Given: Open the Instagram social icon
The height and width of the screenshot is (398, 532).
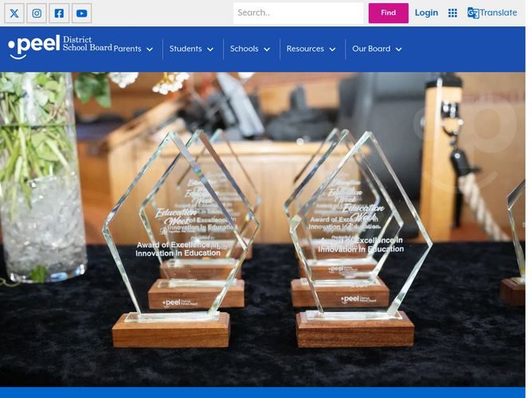Looking at the screenshot, I should point(37,14).
